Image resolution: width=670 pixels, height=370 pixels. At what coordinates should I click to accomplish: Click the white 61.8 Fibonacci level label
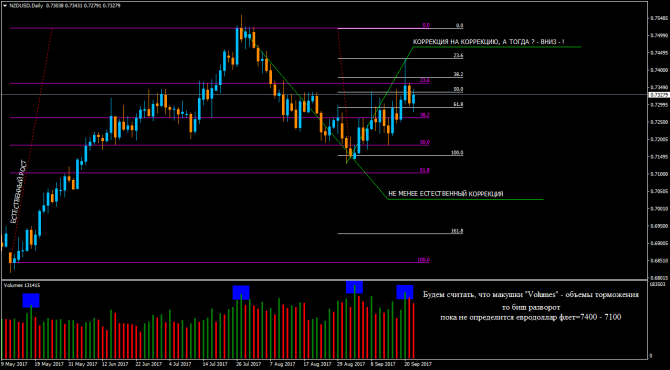(458, 104)
